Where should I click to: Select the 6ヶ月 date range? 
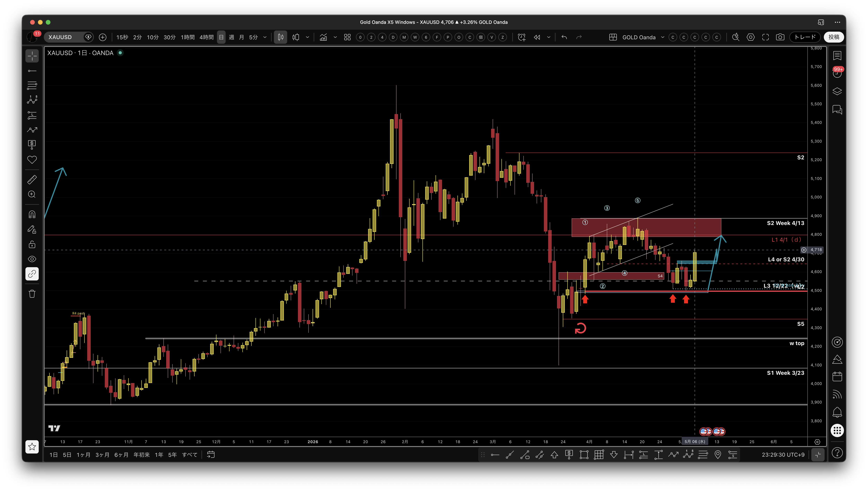pos(121,455)
